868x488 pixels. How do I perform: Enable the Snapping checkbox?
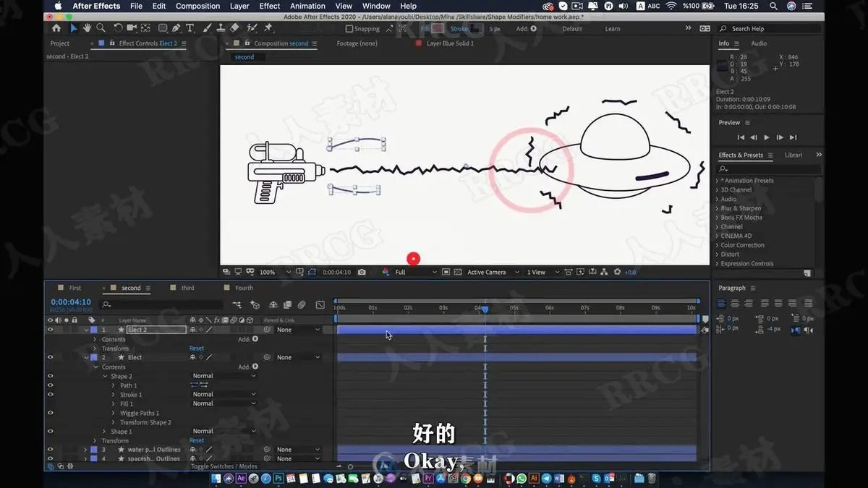349,29
